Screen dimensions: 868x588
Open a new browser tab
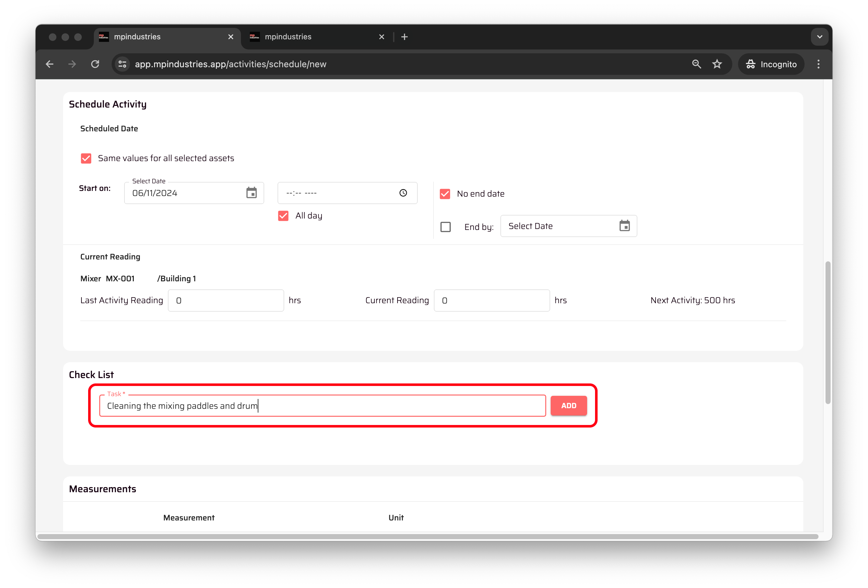405,37
